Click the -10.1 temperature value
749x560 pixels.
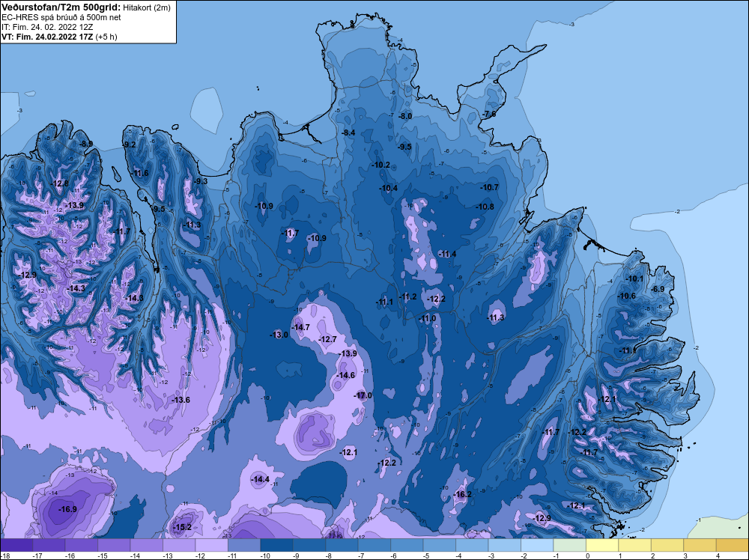click(x=634, y=279)
